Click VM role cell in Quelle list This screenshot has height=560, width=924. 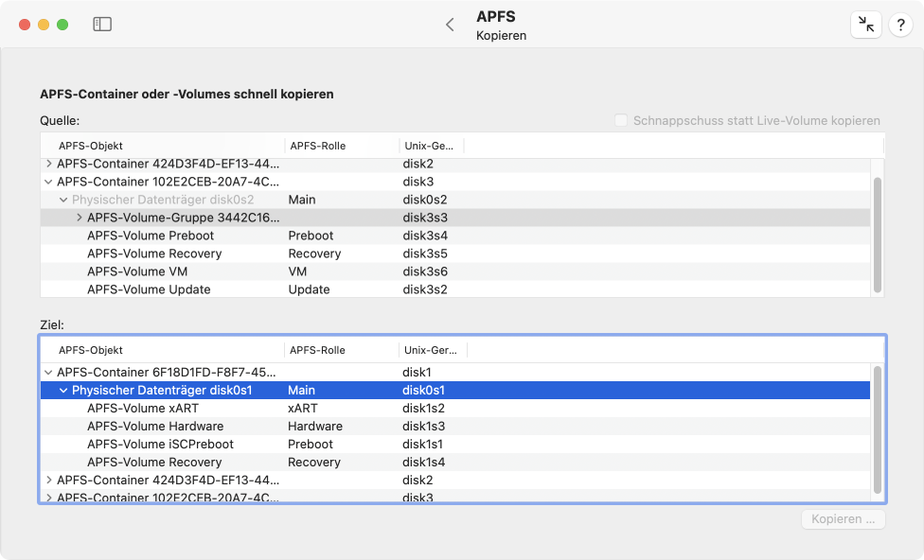coord(297,271)
